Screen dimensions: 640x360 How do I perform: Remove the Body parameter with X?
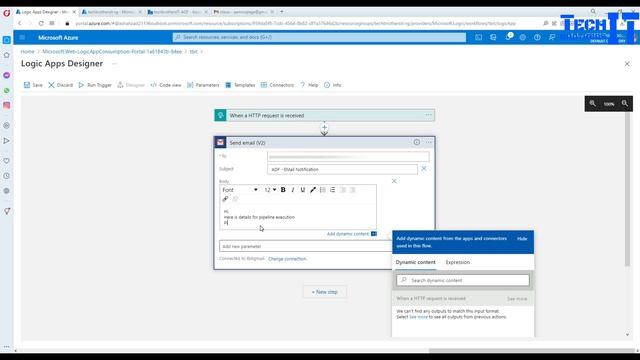click(394, 181)
